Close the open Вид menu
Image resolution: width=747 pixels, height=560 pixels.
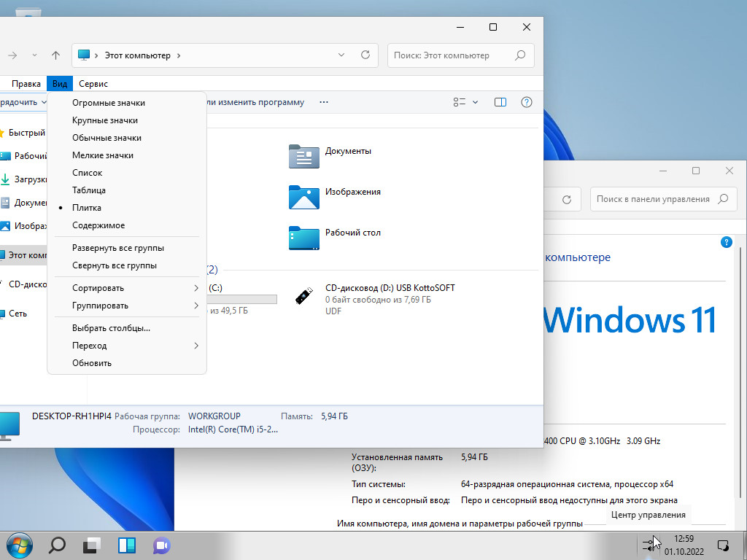60,84
